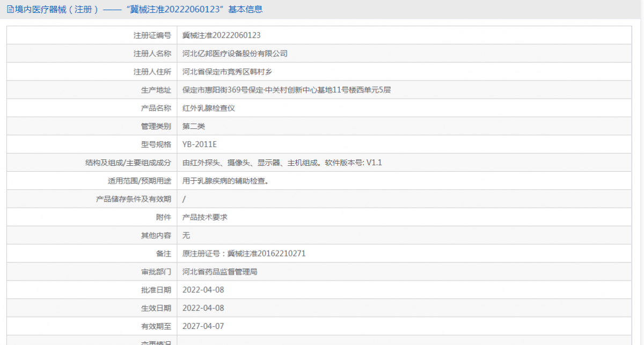Select structure description 由红外探头、摄像头
644x345 pixels.
[x=282, y=163]
